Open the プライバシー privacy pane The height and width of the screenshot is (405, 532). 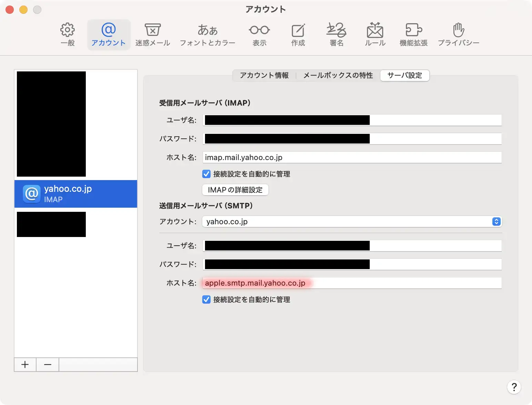tap(458, 34)
